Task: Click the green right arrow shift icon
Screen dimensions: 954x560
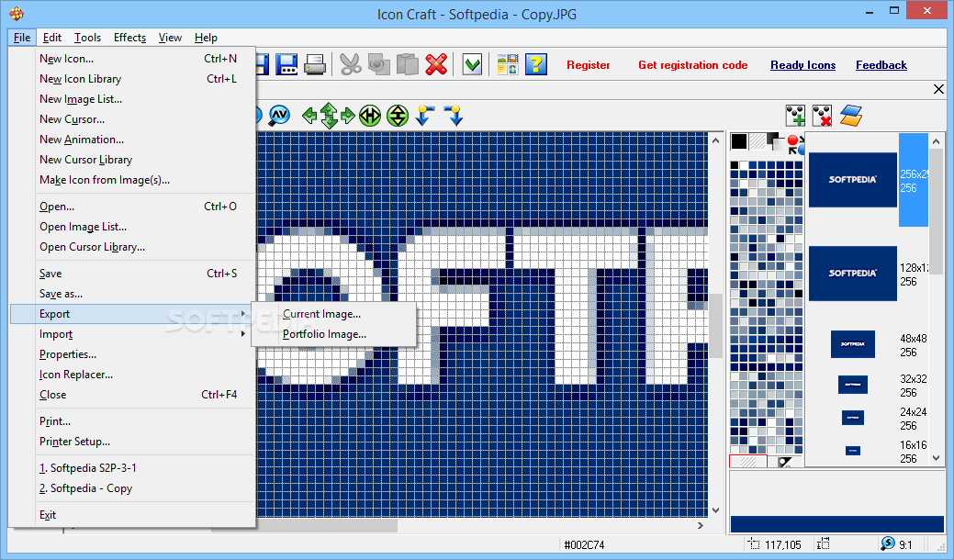Action: [347, 115]
